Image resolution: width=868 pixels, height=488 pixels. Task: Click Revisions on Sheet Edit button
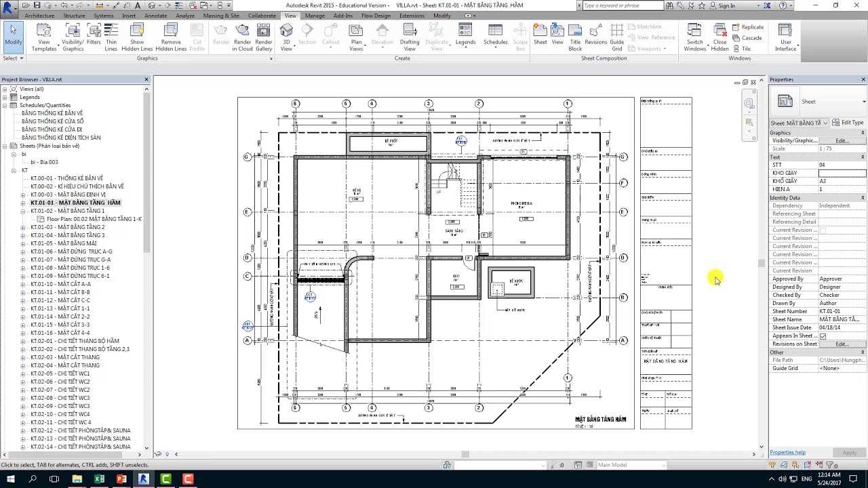[x=842, y=344]
